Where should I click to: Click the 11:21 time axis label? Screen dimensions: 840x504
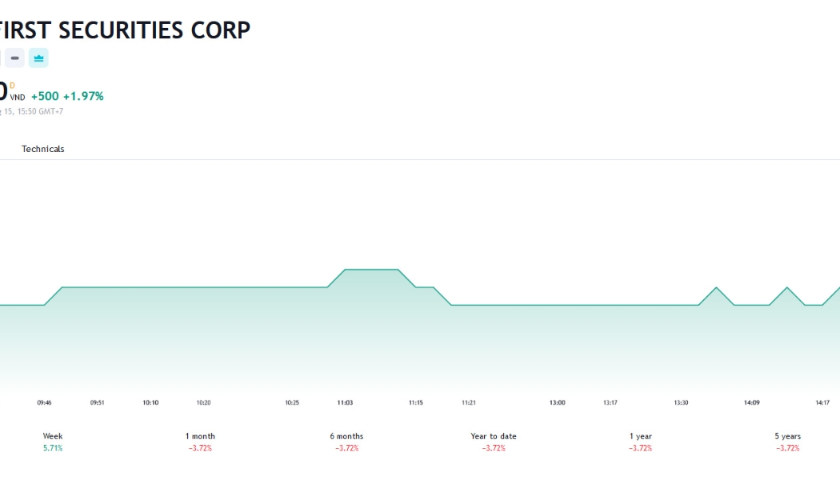469,402
